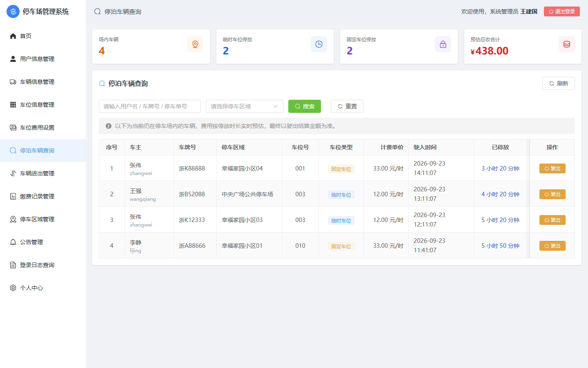
Task: Click 退出登录 button
Action: (562, 11)
